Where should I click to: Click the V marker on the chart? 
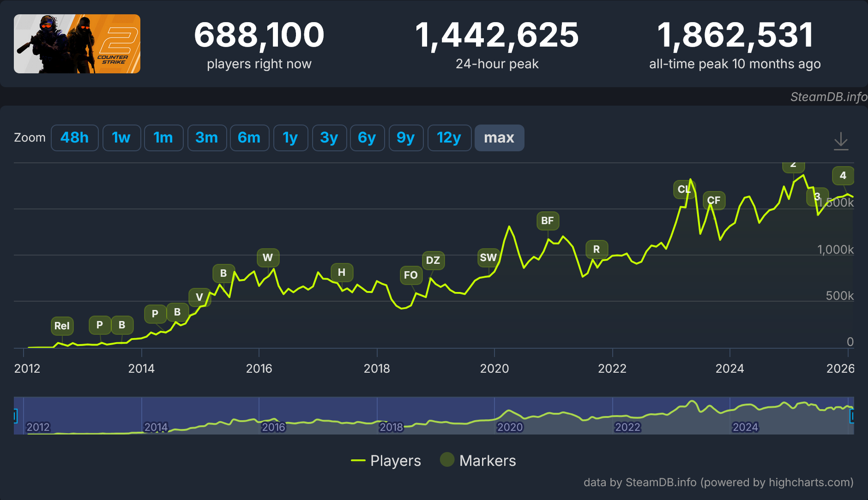point(199,297)
